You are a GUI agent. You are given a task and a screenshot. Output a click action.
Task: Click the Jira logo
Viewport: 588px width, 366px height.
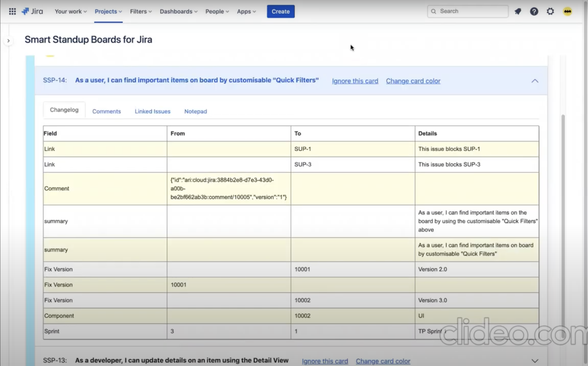tap(32, 11)
